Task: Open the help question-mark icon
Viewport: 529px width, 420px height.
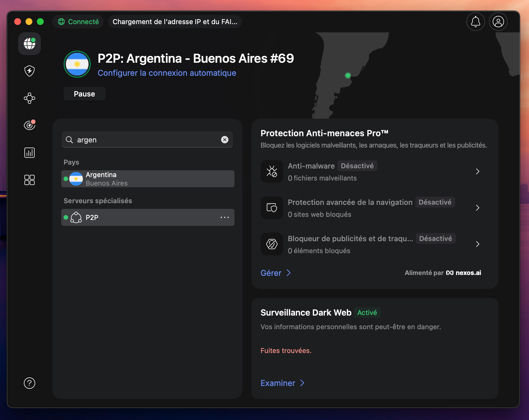Action: click(x=29, y=383)
